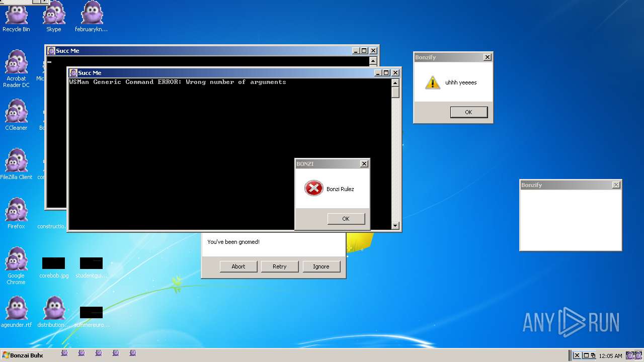Image resolution: width=644 pixels, height=362 pixels.
Task: Maximize the front Succ Me console
Action: (386, 73)
